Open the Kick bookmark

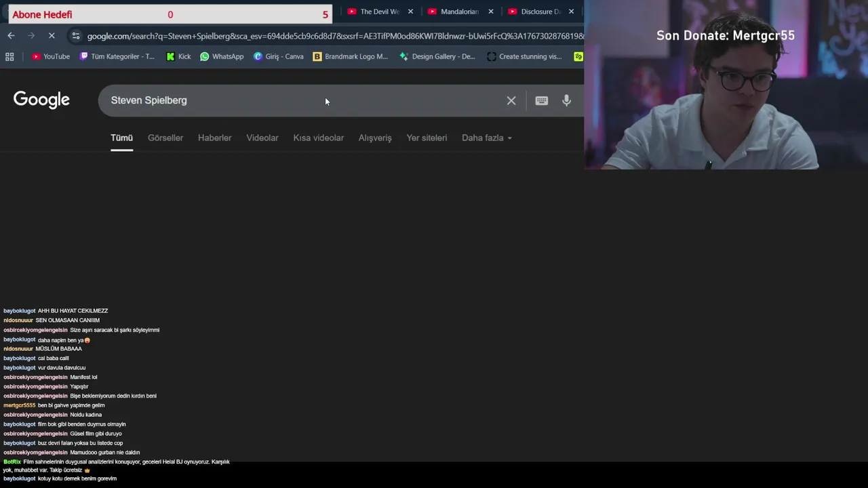178,57
